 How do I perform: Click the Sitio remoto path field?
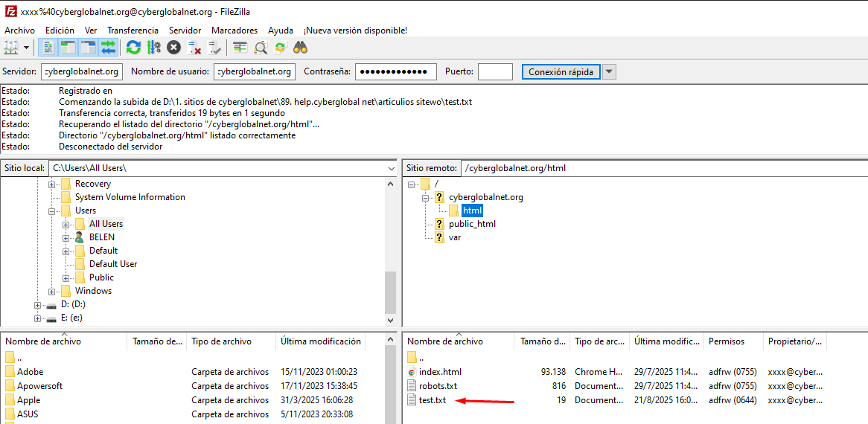pyautogui.click(x=664, y=168)
